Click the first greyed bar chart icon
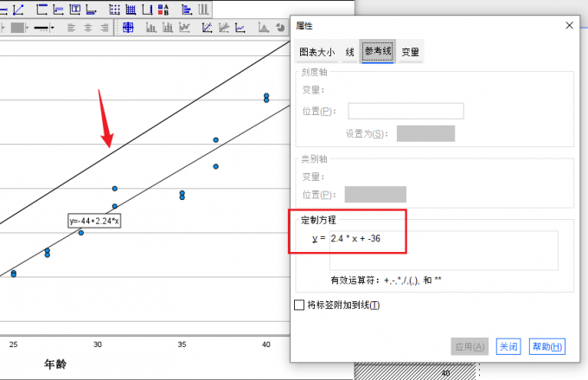588x380 pixels. [151, 28]
